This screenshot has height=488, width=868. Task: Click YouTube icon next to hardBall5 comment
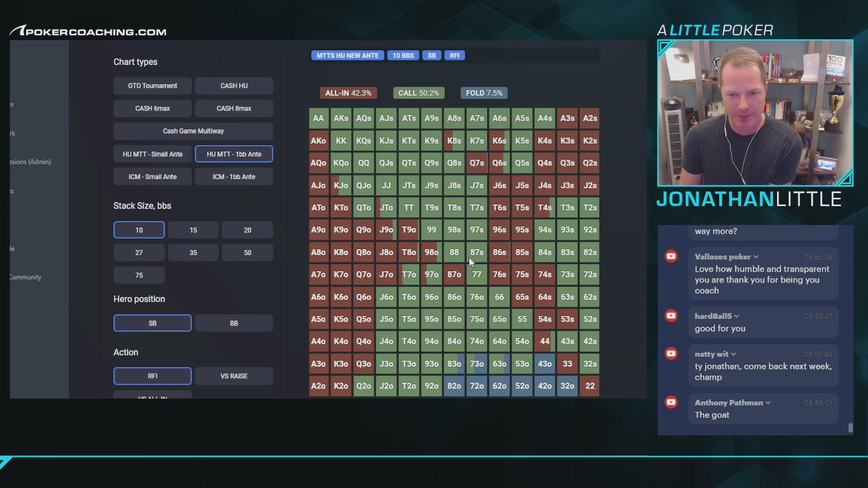coord(671,315)
